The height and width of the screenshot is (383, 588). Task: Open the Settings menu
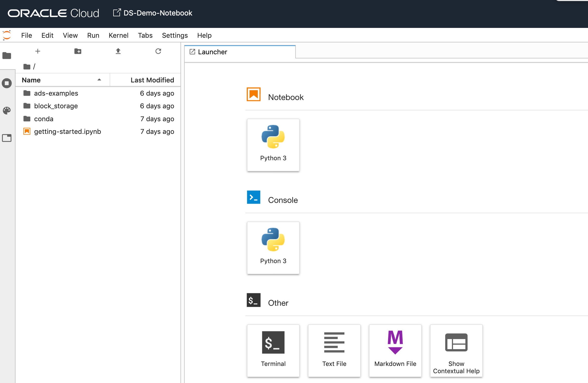point(175,35)
